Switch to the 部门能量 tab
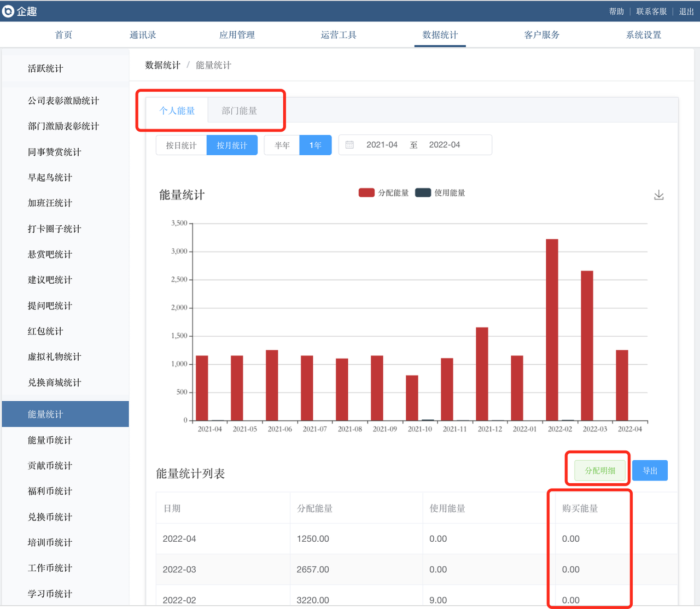 click(x=239, y=111)
